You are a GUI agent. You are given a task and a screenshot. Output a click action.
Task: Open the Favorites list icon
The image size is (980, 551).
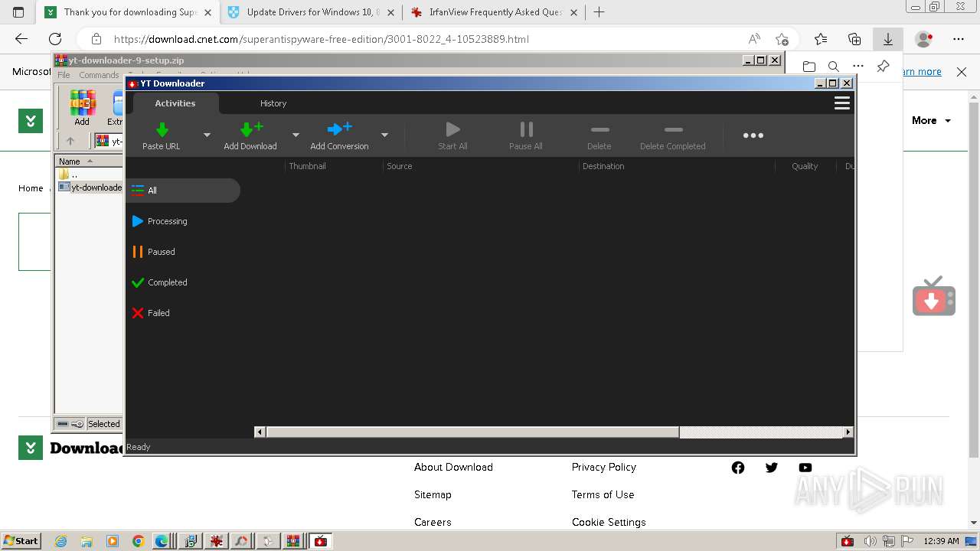(x=821, y=39)
